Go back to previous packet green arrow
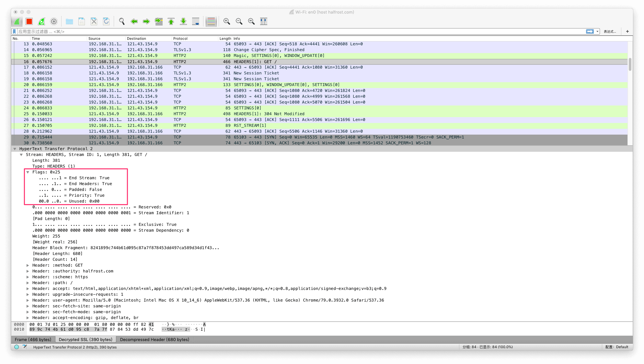 [134, 21]
